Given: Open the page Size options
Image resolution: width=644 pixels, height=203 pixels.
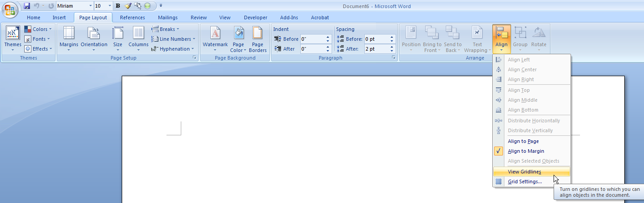Looking at the screenshot, I should point(118,39).
